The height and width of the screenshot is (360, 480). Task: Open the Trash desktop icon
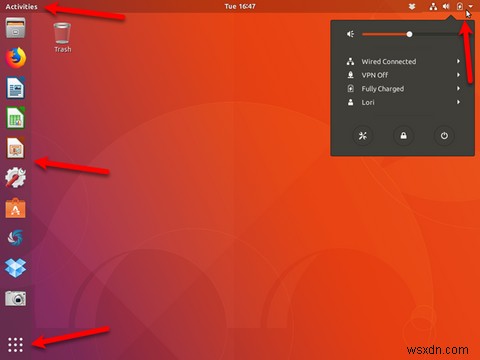pos(62,37)
